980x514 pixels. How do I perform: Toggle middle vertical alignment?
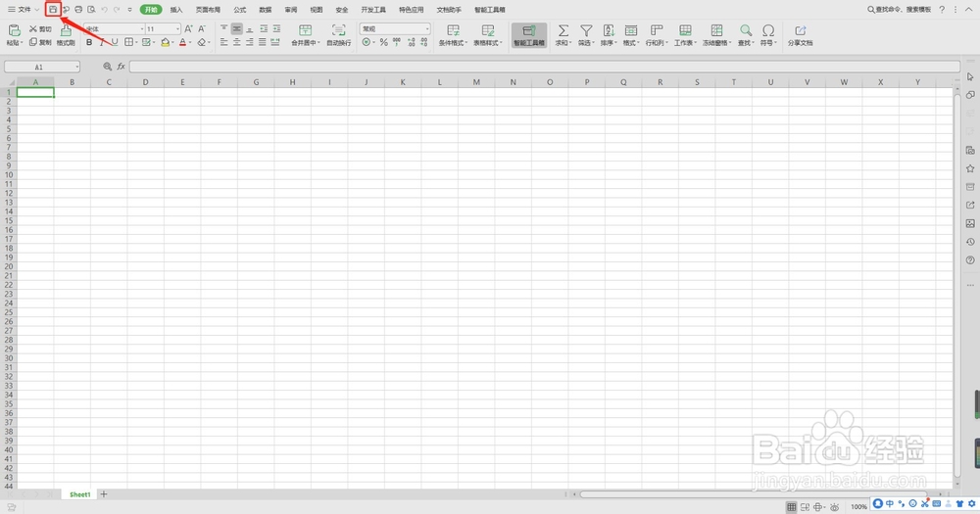237,28
